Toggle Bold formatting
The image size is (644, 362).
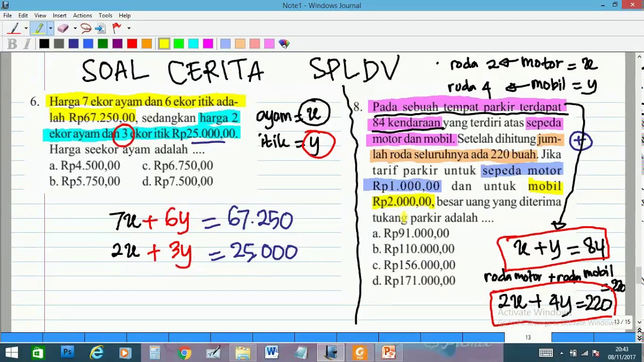(13, 44)
